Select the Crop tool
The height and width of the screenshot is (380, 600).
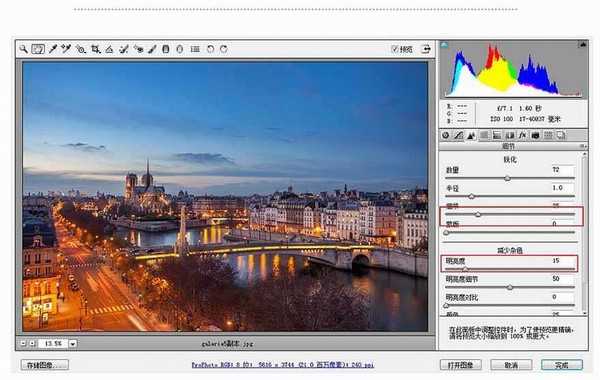[95, 49]
